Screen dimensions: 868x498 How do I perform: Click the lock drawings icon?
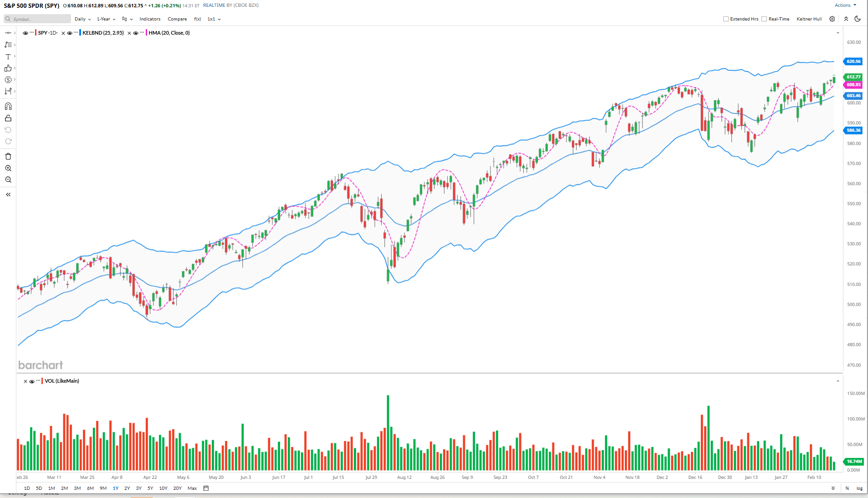click(8, 118)
